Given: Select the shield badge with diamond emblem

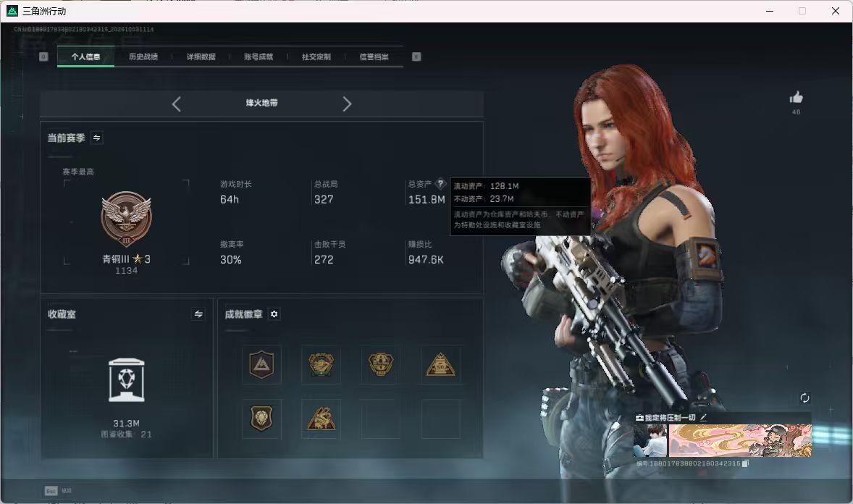Looking at the screenshot, I should pyautogui.click(x=261, y=419).
